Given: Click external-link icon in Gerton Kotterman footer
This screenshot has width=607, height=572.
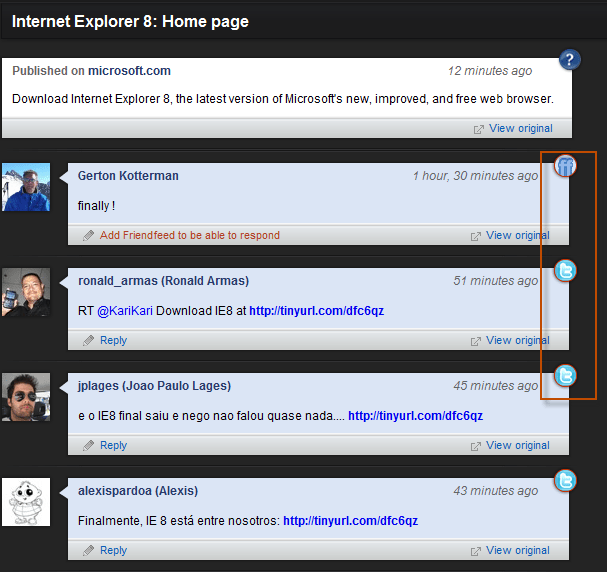Looking at the screenshot, I should click(476, 236).
